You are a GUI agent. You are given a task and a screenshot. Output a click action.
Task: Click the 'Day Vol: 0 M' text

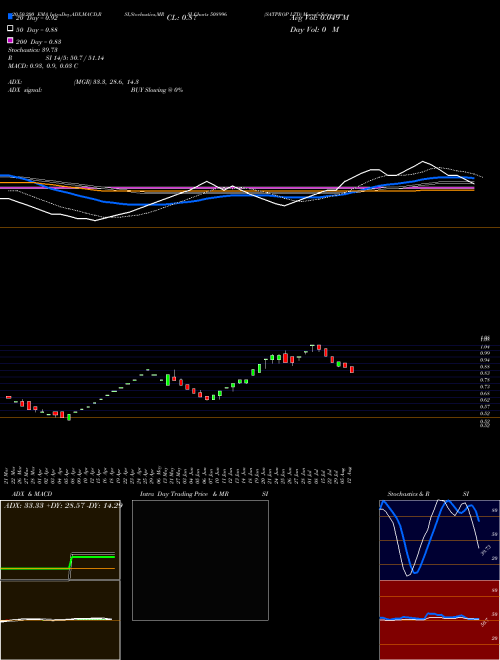click(314, 29)
